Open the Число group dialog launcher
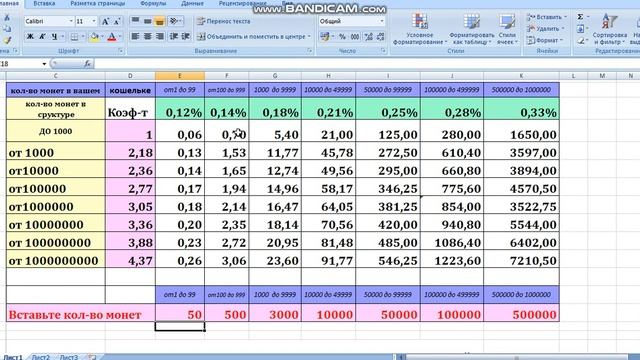This screenshot has width=640, height=360. click(x=383, y=51)
